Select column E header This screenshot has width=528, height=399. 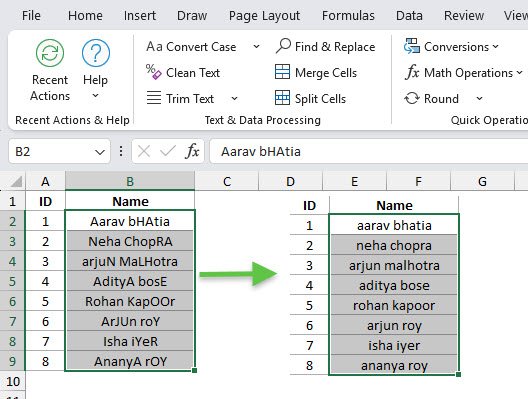click(354, 181)
